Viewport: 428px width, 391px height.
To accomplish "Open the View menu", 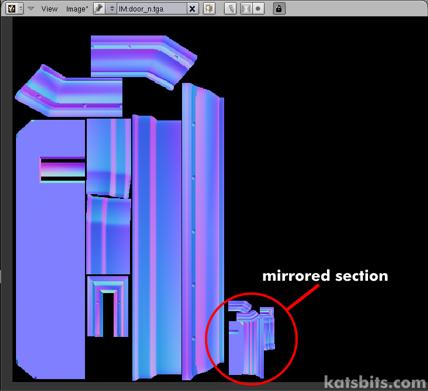I will click(49, 9).
